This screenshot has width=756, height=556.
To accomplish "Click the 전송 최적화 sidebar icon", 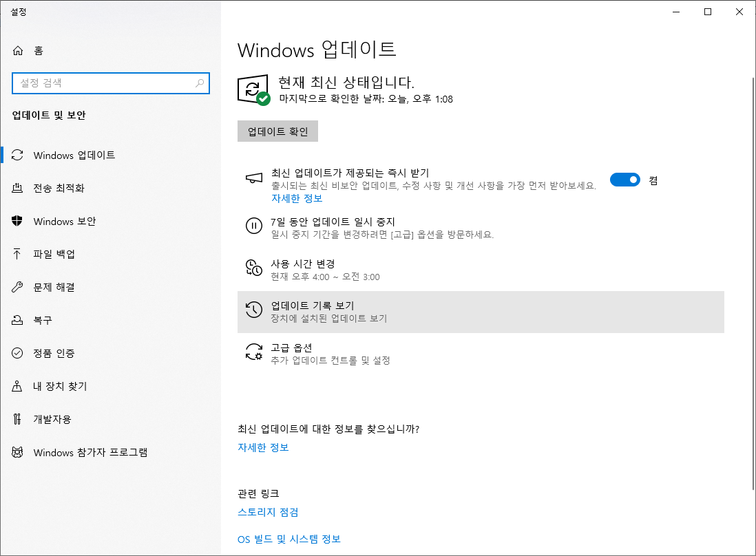I will pyautogui.click(x=17, y=188).
